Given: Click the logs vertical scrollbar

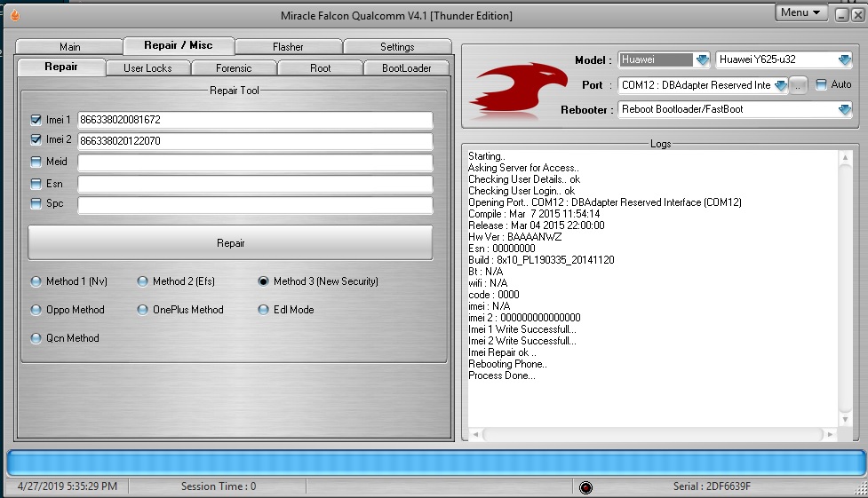Looking at the screenshot, I should 845,288.
